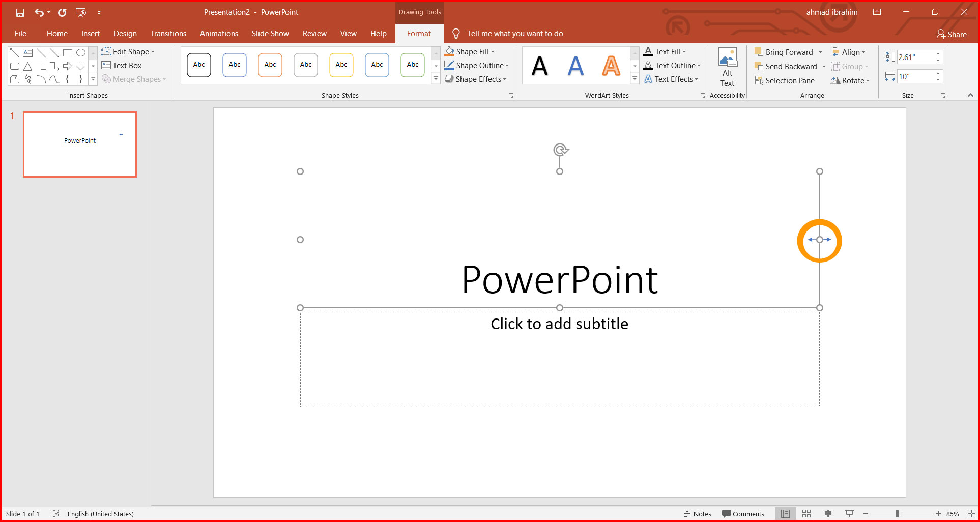Viewport: 980px width, 522px height.
Task: Open Shape Effects dropdown
Action: (x=476, y=79)
